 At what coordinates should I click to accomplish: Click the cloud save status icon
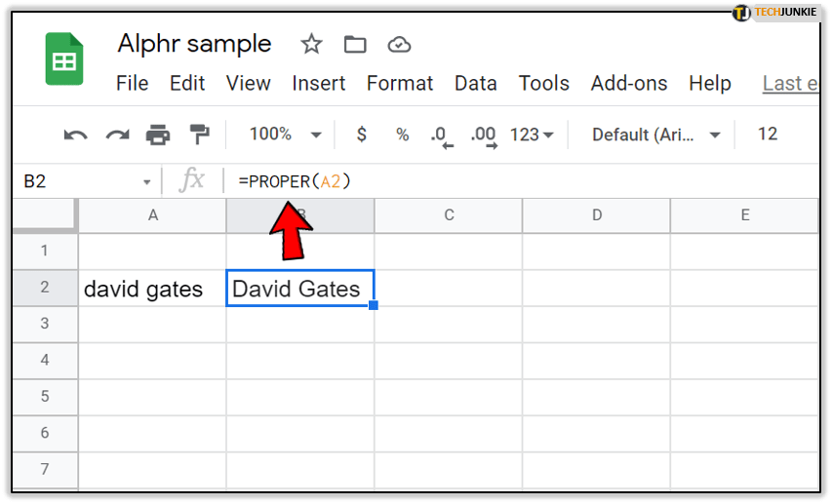[x=398, y=44]
